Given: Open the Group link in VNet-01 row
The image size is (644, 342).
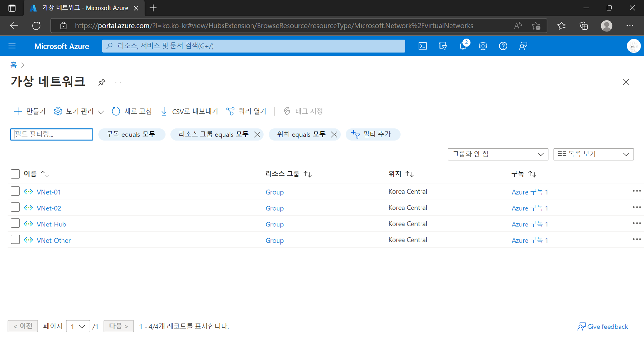Looking at the screenshot, I should tap(275, 192).
